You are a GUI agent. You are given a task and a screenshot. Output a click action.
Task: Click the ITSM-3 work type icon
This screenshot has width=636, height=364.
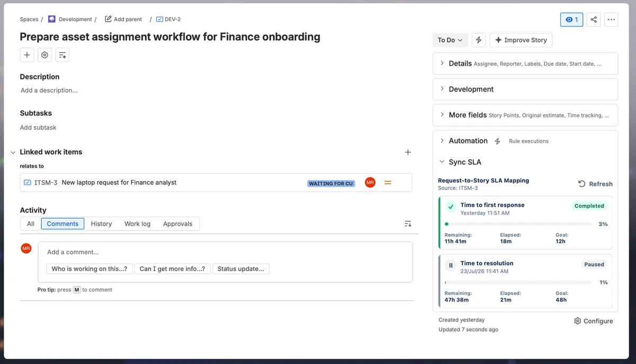[x=28, y=182]
